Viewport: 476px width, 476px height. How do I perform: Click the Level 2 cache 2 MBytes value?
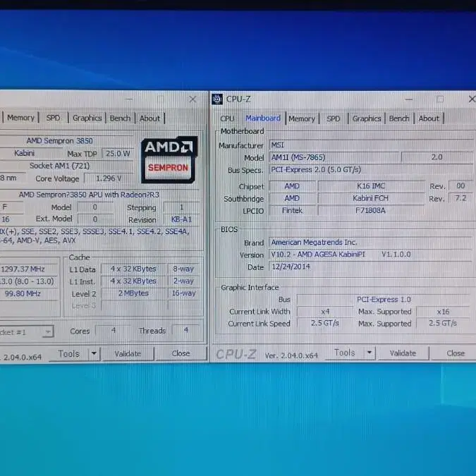133,293
